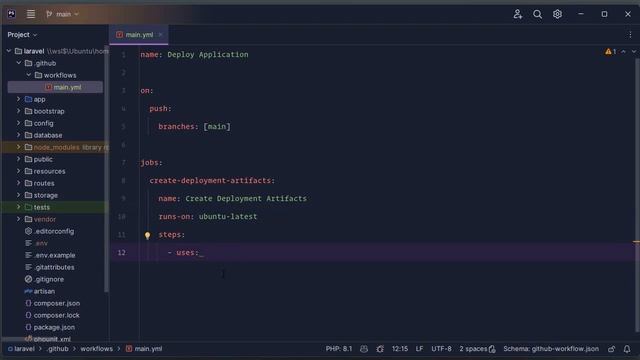The height and width of the screenshot is (360, 640).
Task: Change the UTF-8 file encoding
Action: pos(441,349)
